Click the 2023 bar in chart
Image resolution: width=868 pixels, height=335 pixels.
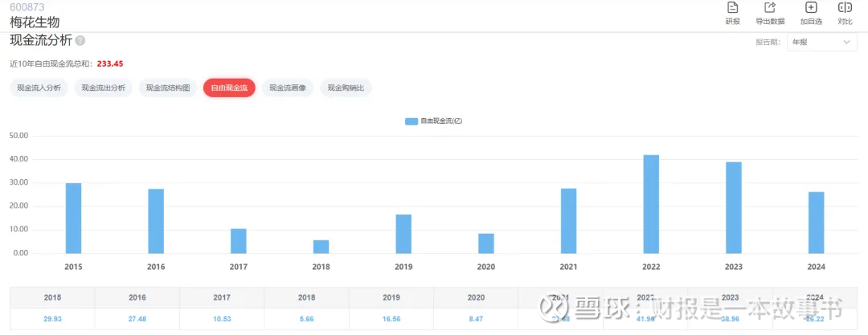coord(734,207)
